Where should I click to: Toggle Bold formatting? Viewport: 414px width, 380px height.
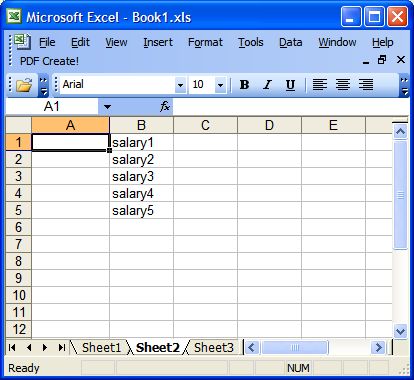coord(244,85)
